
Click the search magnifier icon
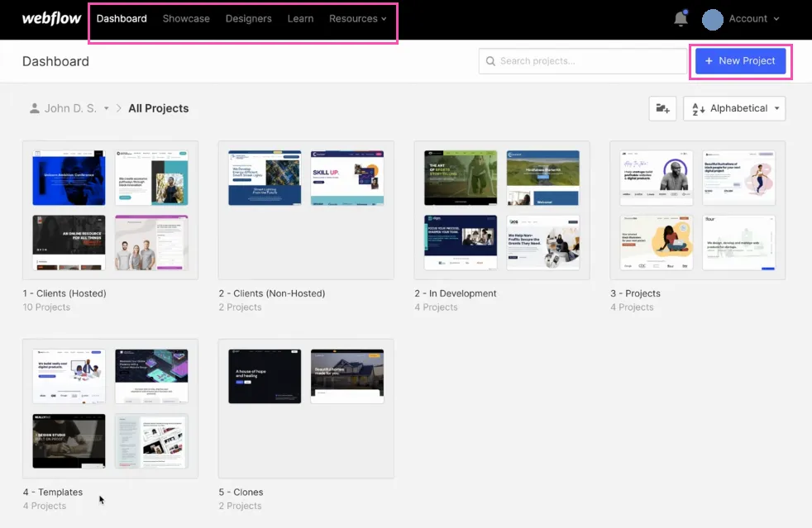pyautogui.click(x=490, y=61)
